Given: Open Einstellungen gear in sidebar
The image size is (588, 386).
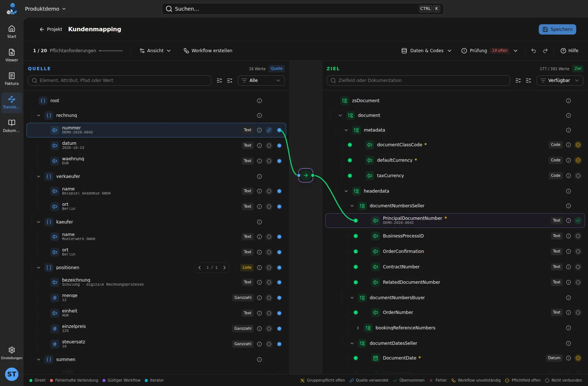Looking at the screenshot, I should tap(12, 353).
